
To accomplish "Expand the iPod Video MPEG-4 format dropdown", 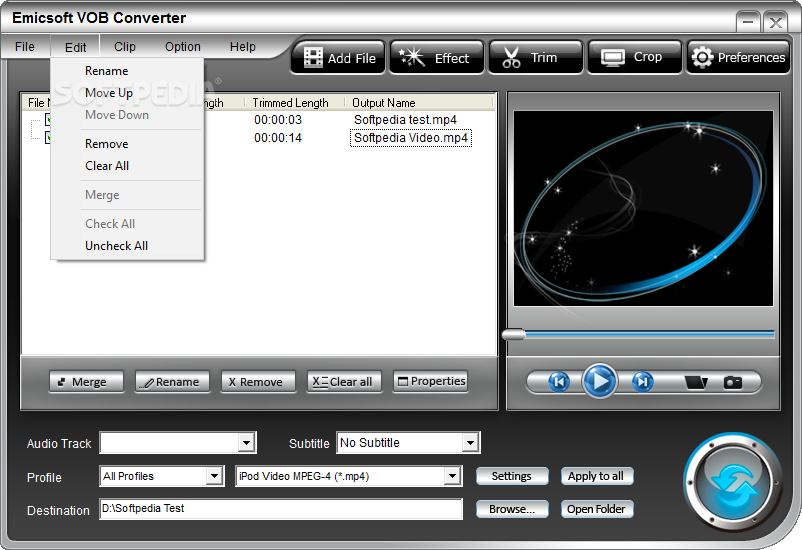I will coord(452,476).
